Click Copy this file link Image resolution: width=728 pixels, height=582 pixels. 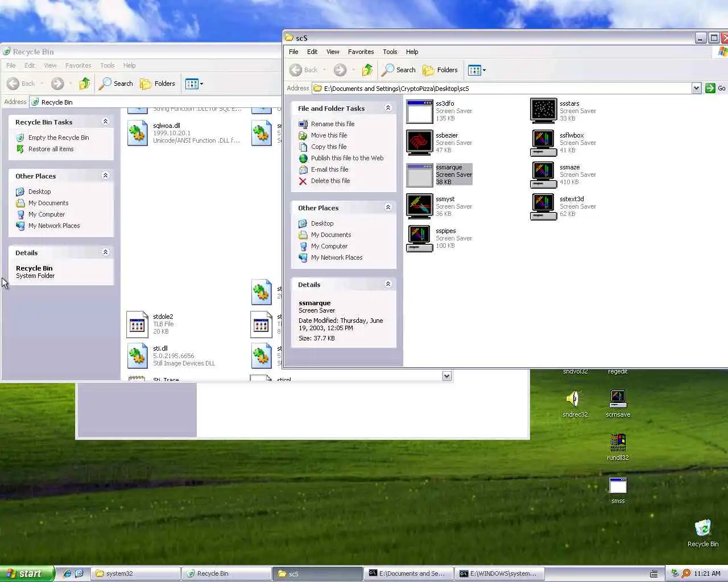(329, 147)
